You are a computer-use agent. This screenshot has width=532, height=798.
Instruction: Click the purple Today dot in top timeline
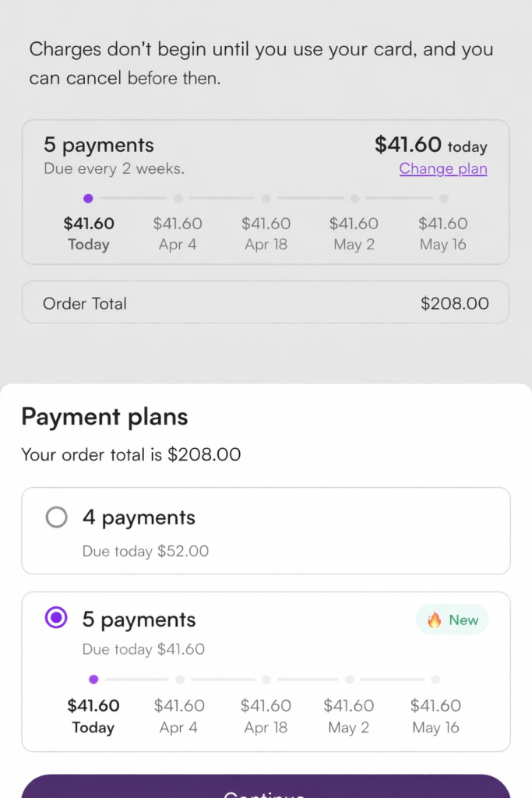point(88,199)
